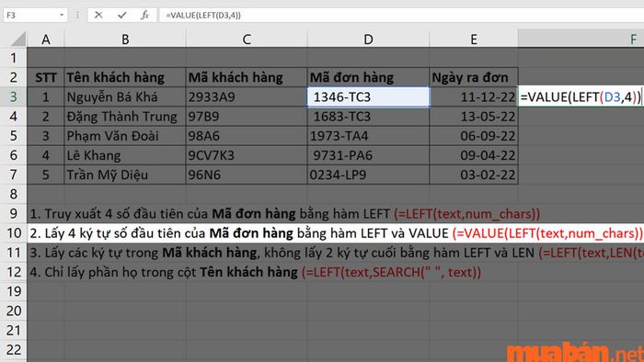Viewport: 644px width, 362px height.
Task: Cancel the formula entry with the X icon
Action: [98, 16]
